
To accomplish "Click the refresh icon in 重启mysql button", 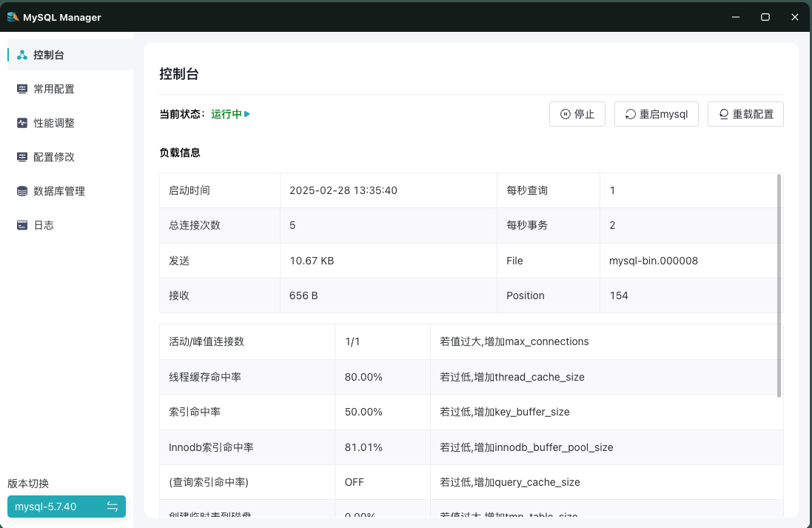I will (630, 114).
